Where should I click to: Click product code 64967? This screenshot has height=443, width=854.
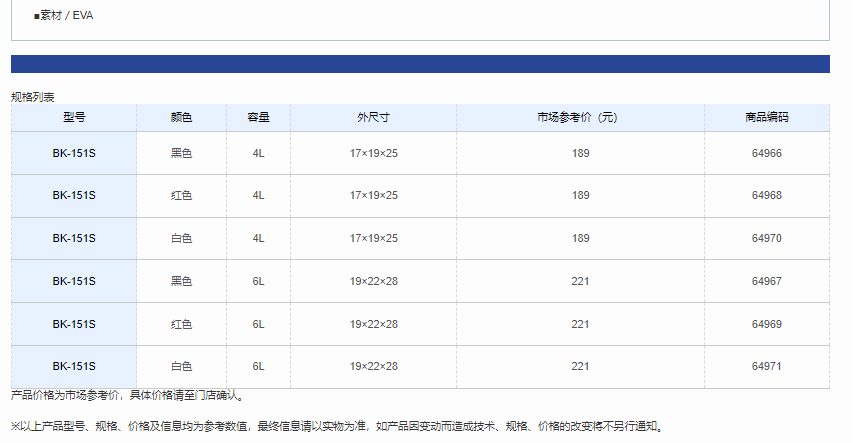point(767,281)
